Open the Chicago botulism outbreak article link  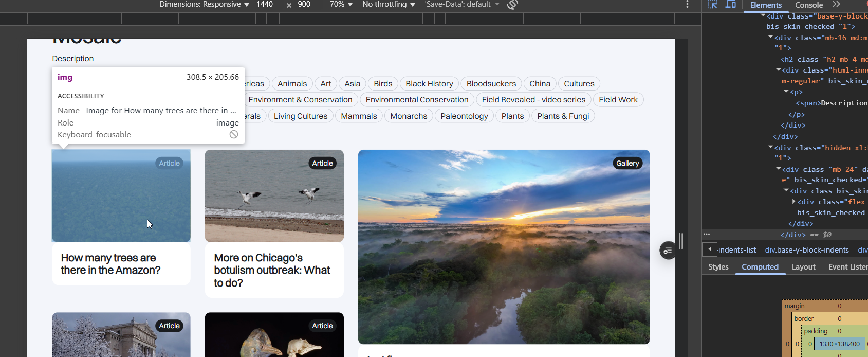coord(272,270)
